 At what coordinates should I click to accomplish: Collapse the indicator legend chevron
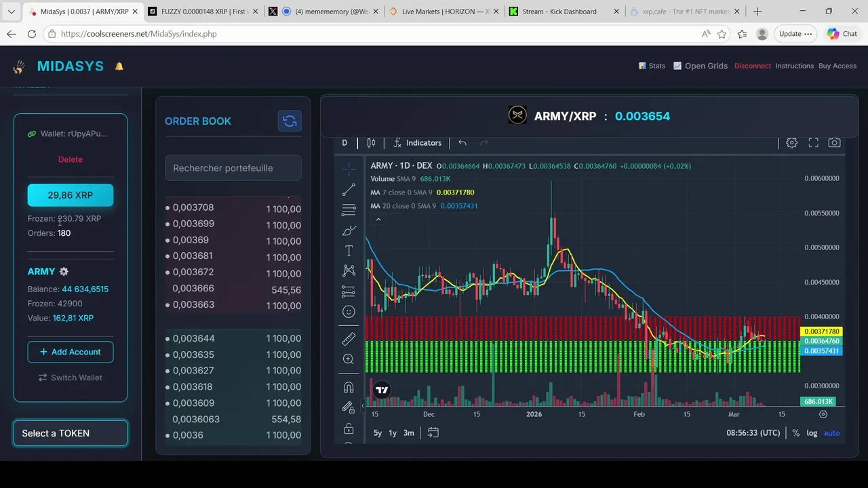click(378, 220)
